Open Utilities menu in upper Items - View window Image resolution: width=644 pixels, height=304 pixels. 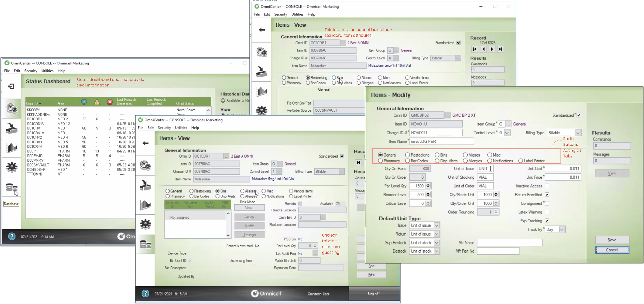click(x=297, y=14)
